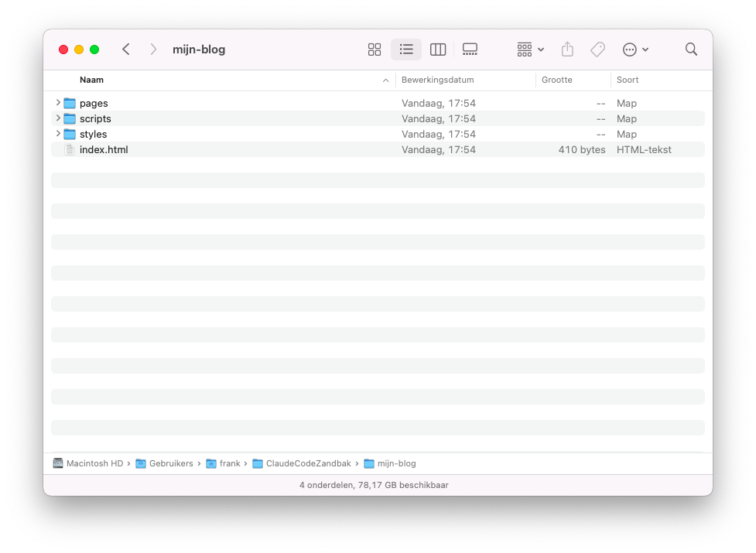The height and width of the screenshot is (553, 756).
Task: Select the list view button
Action: click(406, 49)
